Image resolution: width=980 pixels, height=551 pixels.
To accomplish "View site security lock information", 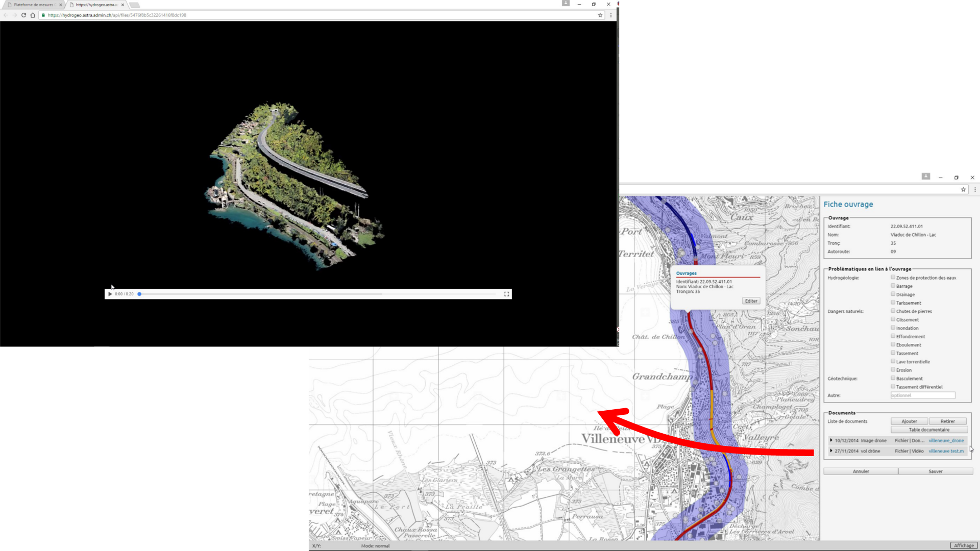I will coord(43,15).
